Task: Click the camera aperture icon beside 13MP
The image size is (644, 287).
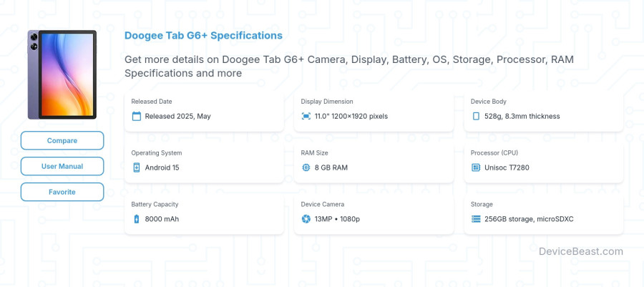Action: (x=306, y=219)
